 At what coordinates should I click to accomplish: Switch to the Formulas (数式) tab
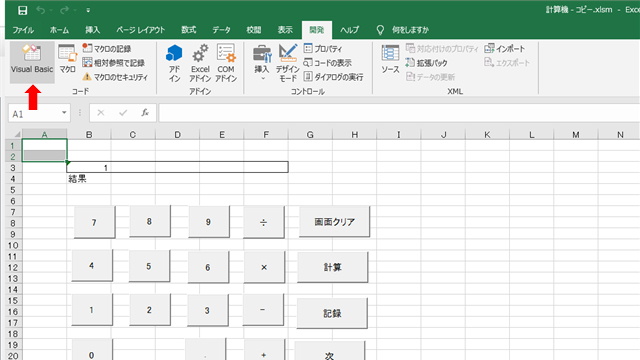point(189,30)
